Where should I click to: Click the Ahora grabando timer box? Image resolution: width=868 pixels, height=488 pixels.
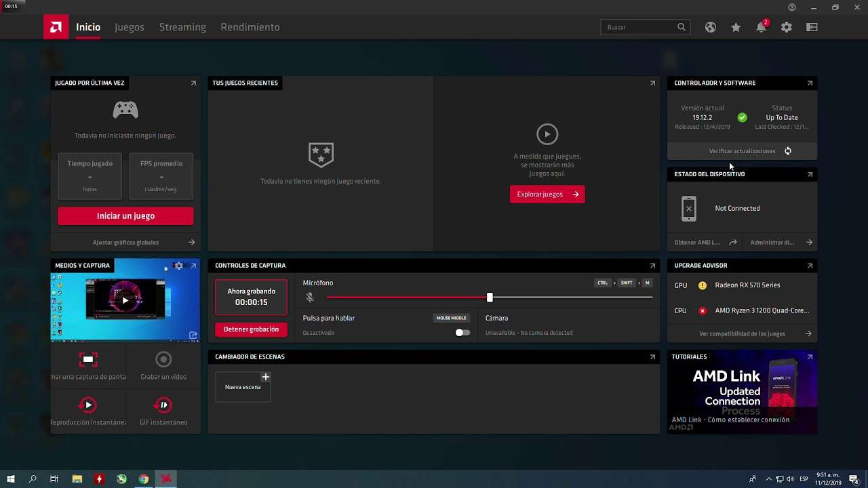[251, 297]
